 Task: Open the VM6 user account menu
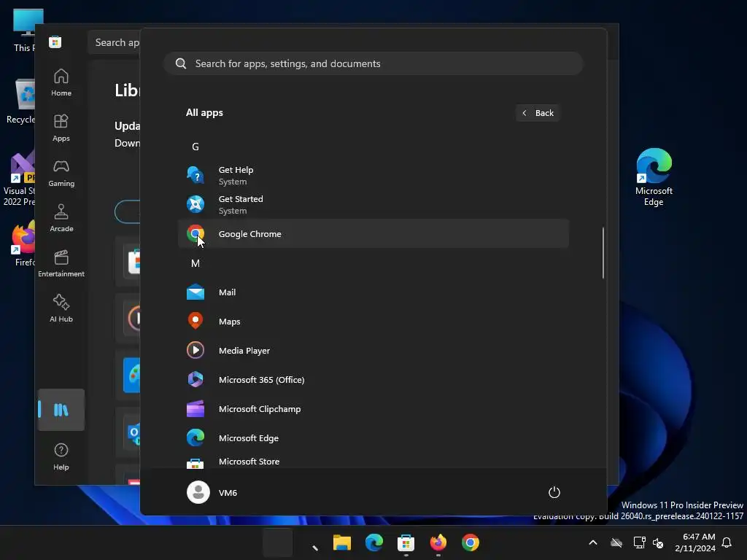click(212, 492)
